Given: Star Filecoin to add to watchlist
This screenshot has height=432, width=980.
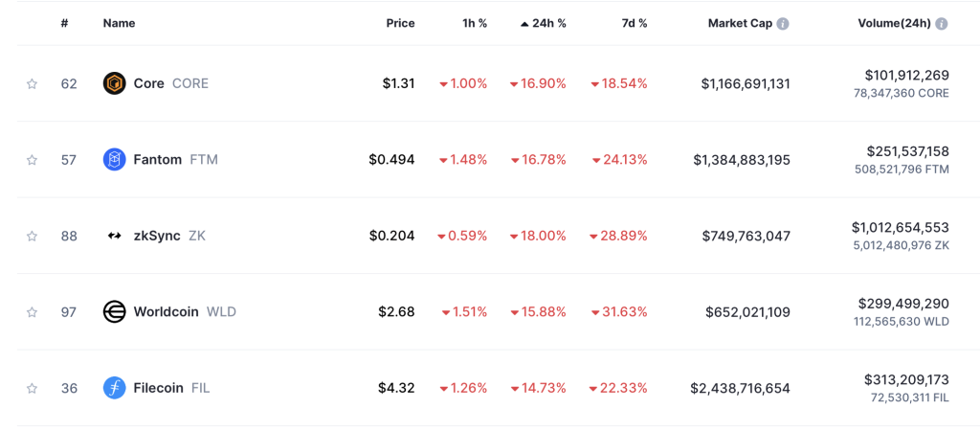Looking at the screenshot, I should pyautogui.click(x=32, y=388).
